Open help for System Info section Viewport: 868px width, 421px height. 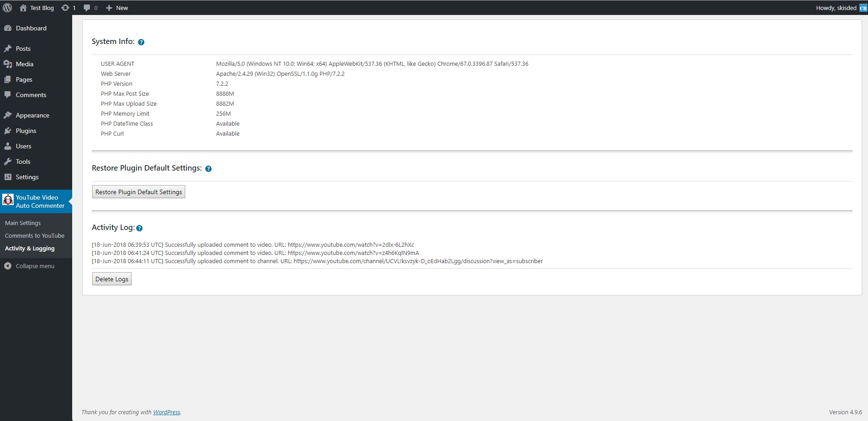pyautogui.click(x=141, y=42)
